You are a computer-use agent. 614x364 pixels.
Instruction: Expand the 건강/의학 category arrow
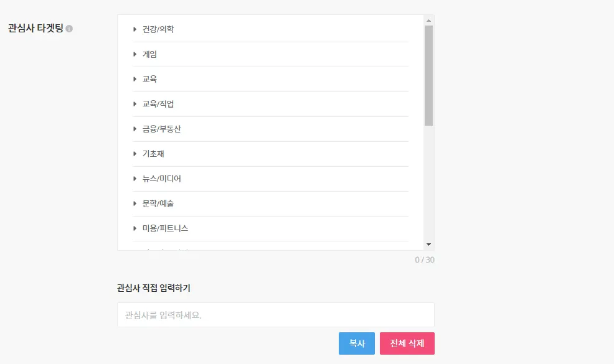135,29
